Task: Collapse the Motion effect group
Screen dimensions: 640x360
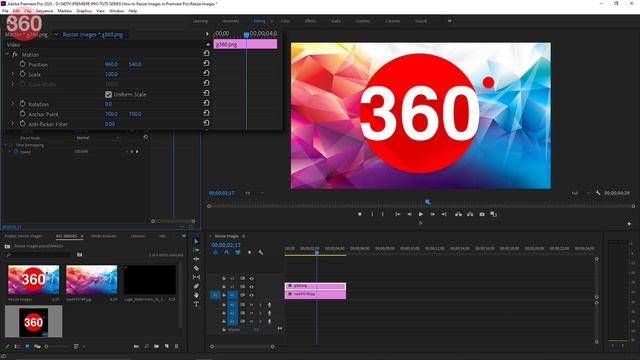Action: point(7,54)
